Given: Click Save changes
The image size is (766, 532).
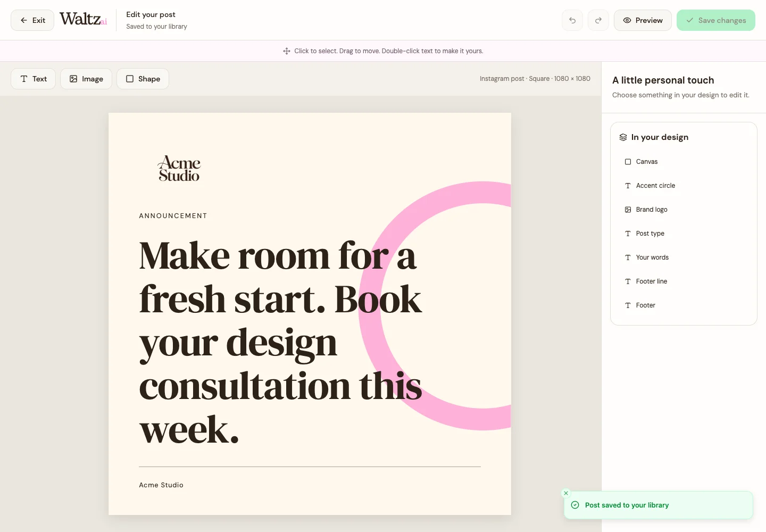Looking at the screenshot, I should (716, 20).
